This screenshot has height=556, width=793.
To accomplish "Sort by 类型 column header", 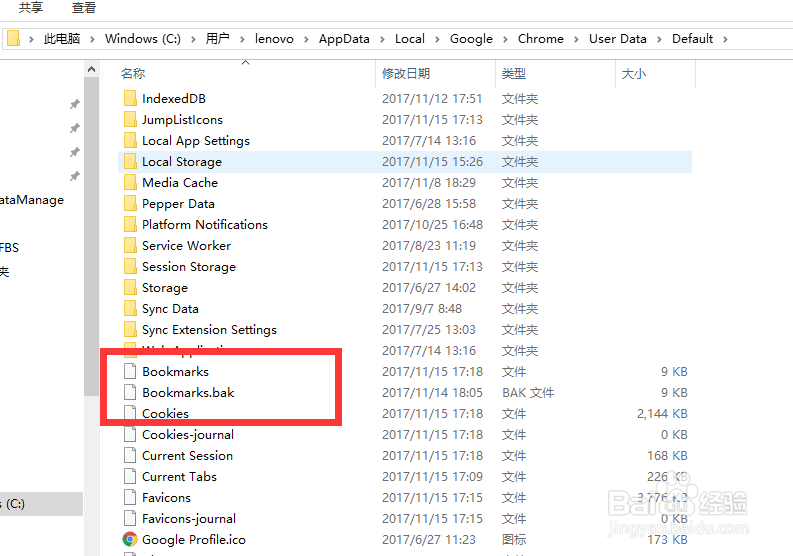I will click(514, 74).
